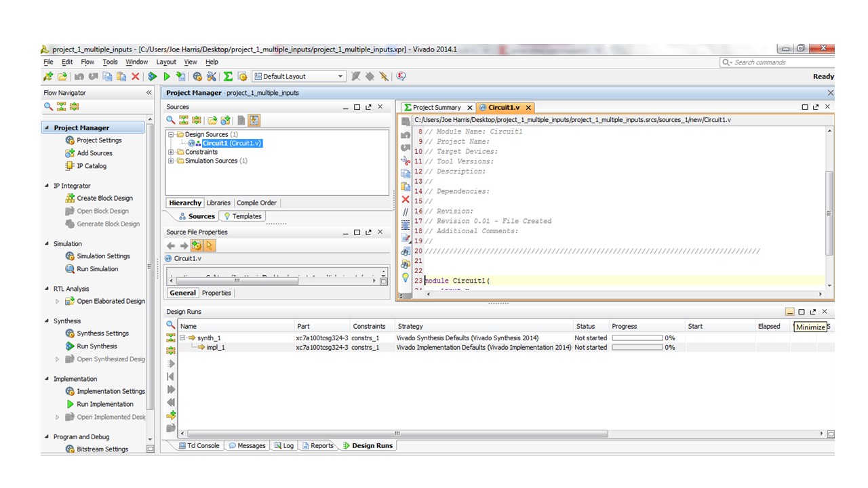Viewport: 868px width, 488px height.
Task: Toggle line comments with // editor icon
Action: click(406, 212)
